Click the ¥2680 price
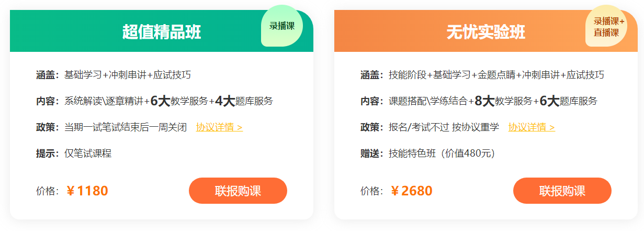This screenshot has width=644, height=231. 412,191
